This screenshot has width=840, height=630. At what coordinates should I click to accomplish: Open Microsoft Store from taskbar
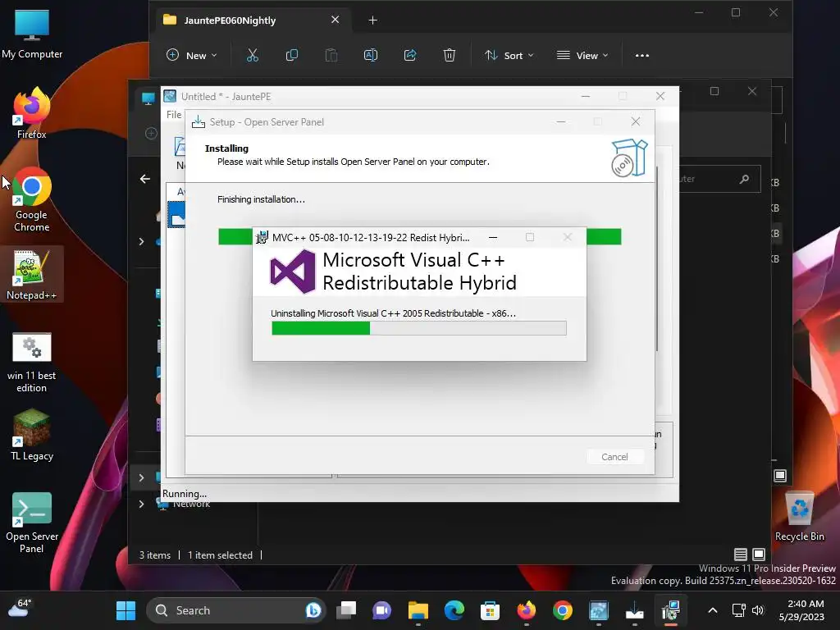coord(491,610)
